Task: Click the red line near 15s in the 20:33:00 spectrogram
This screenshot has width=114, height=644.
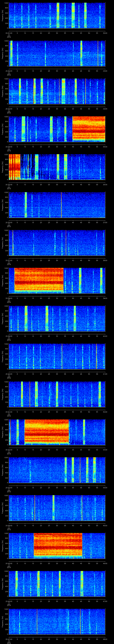Action: [x=34, y=91]
